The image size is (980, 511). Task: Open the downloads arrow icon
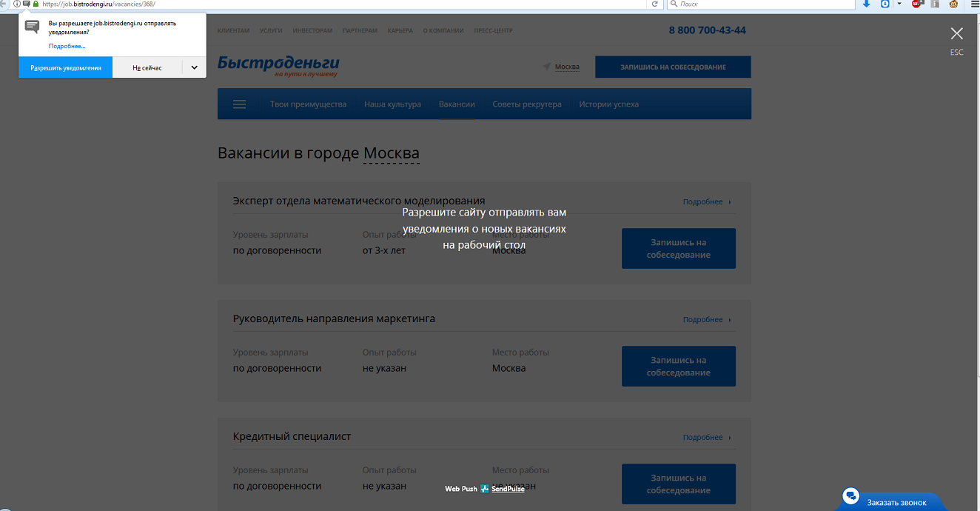tap(866, 4)
